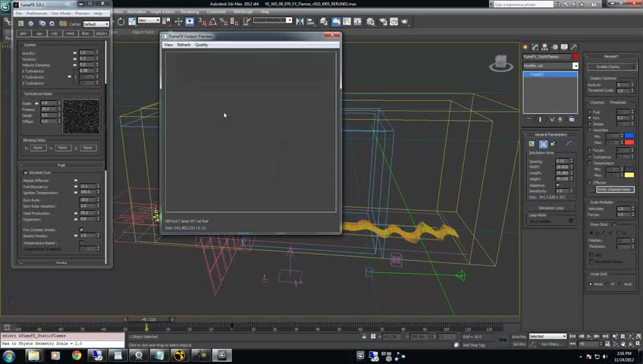Toggle the Simulate Fuel checkbox
Viewport: 643px width, 364px height.
click(x=26, y=173)
